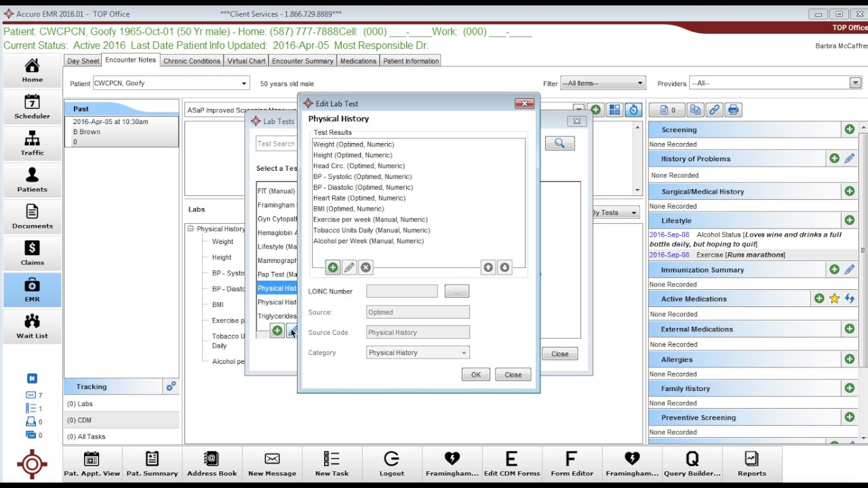Open Reports in the bottom toolbar
868x488 pixels.
point(751,464)
